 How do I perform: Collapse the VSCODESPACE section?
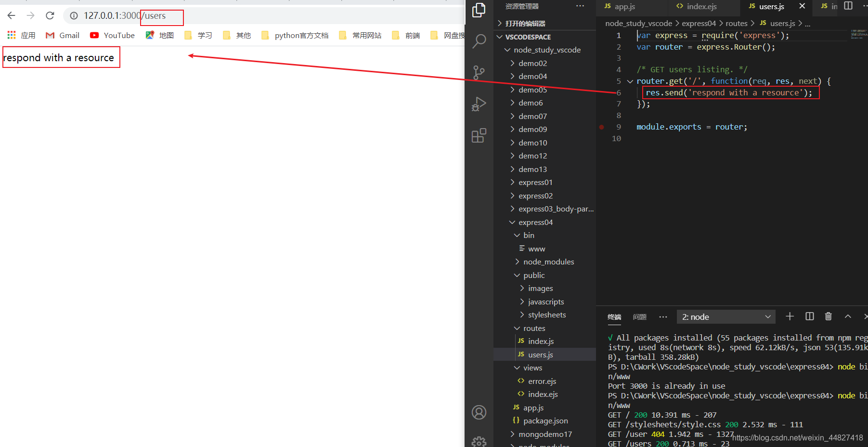click(544, 37)
